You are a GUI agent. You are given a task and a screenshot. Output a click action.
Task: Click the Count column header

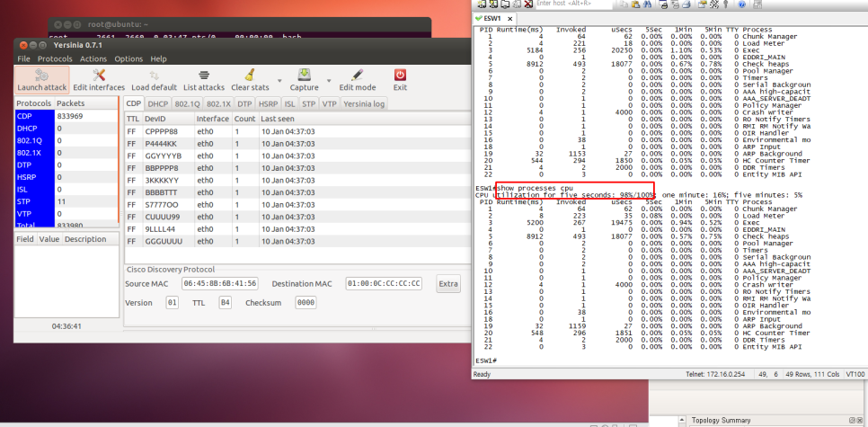coord(244,119)
